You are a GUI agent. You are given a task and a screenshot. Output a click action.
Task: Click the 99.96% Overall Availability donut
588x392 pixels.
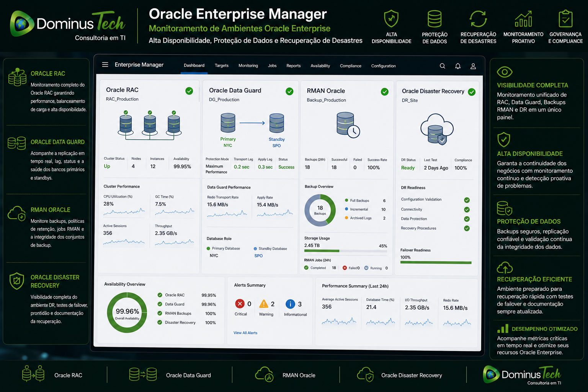[127, 312]
